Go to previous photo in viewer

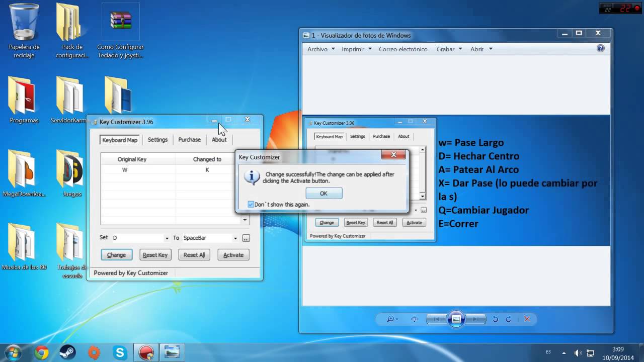point(436,319)
